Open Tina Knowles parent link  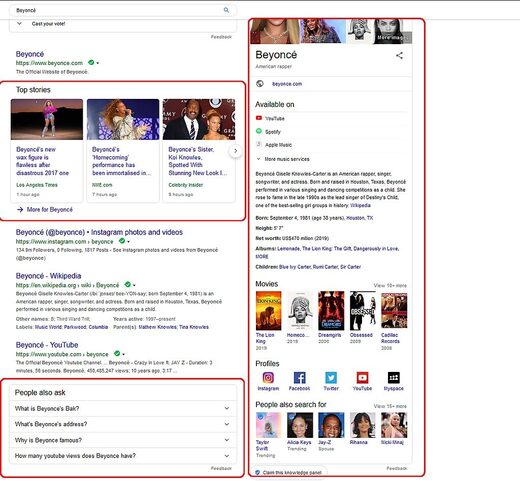(194, 327)
